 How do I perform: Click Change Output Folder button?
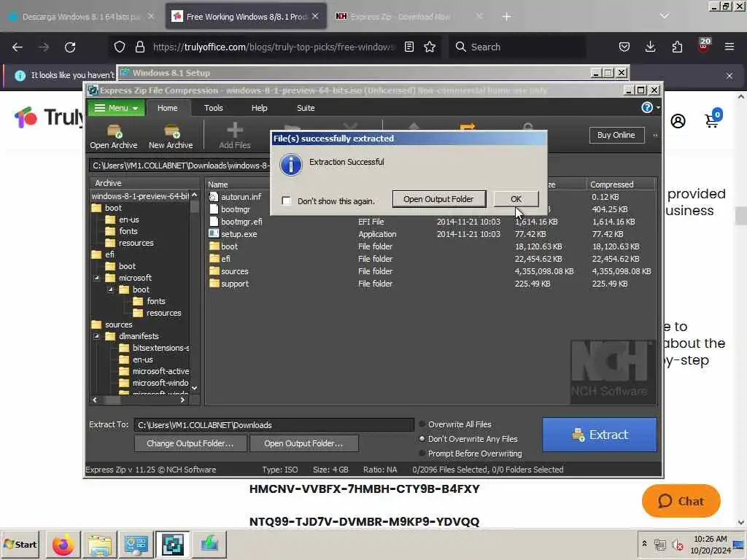point(190,443)
